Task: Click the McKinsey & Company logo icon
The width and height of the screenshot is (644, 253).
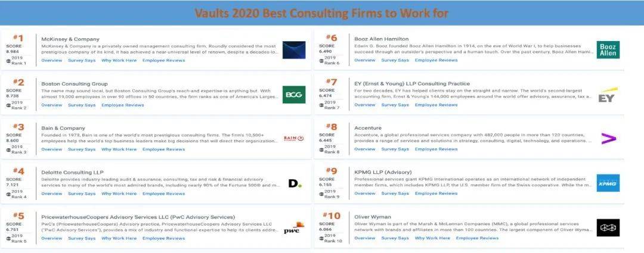Action: click(293, 50)
